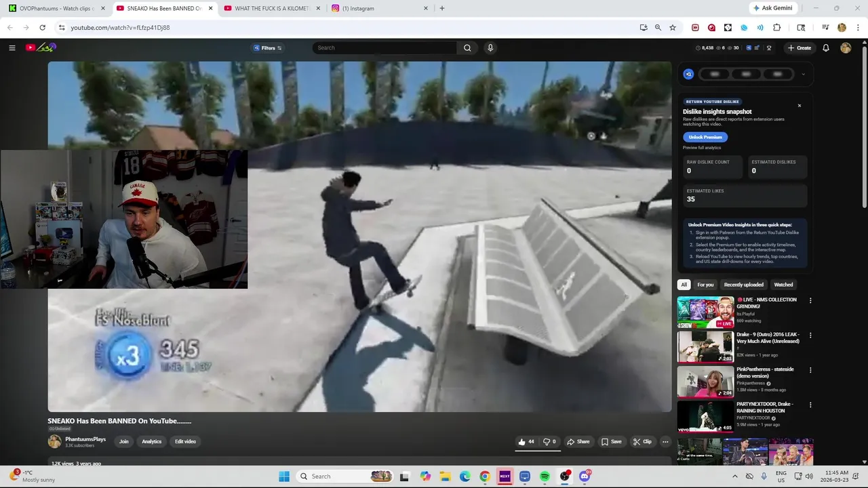Click the blue vidIQ badge in header stats

tap(749, 48)
